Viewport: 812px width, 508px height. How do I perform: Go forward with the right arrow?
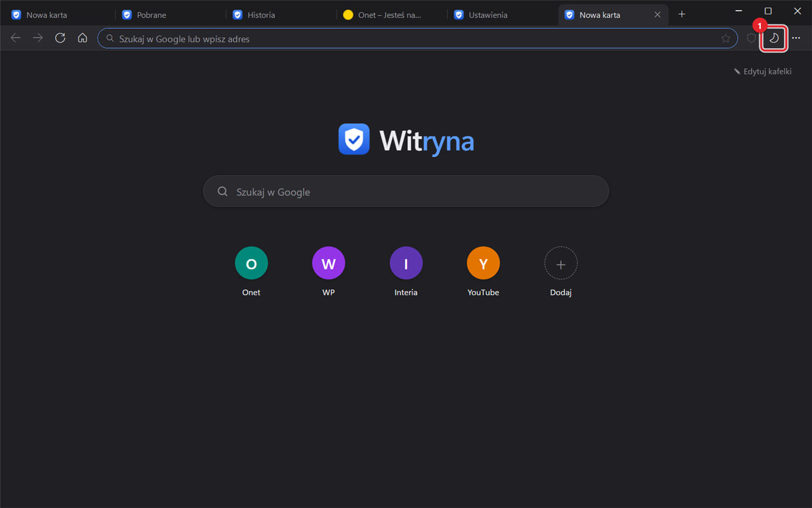point(38,38)
